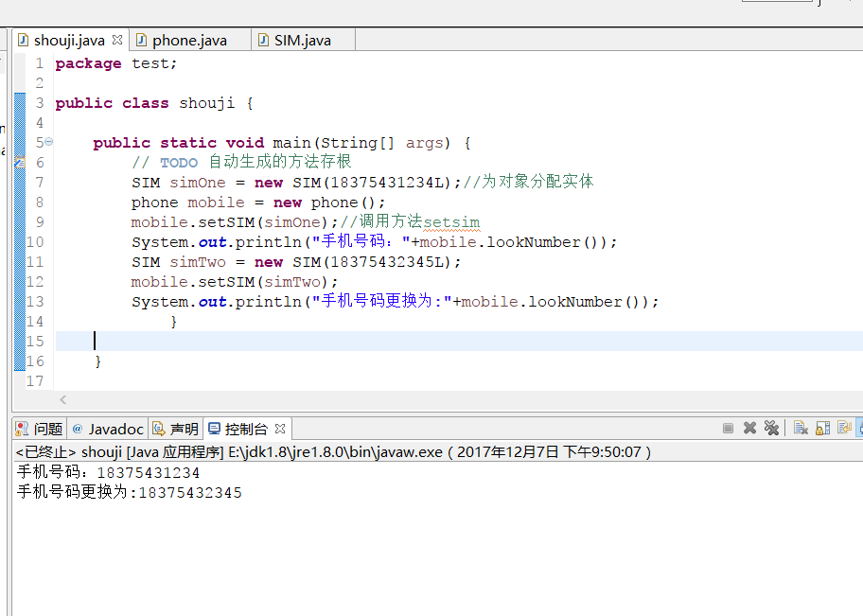Click 'main' method name on line 5
This screenshot has width=863, height=616.
[291, 143]
